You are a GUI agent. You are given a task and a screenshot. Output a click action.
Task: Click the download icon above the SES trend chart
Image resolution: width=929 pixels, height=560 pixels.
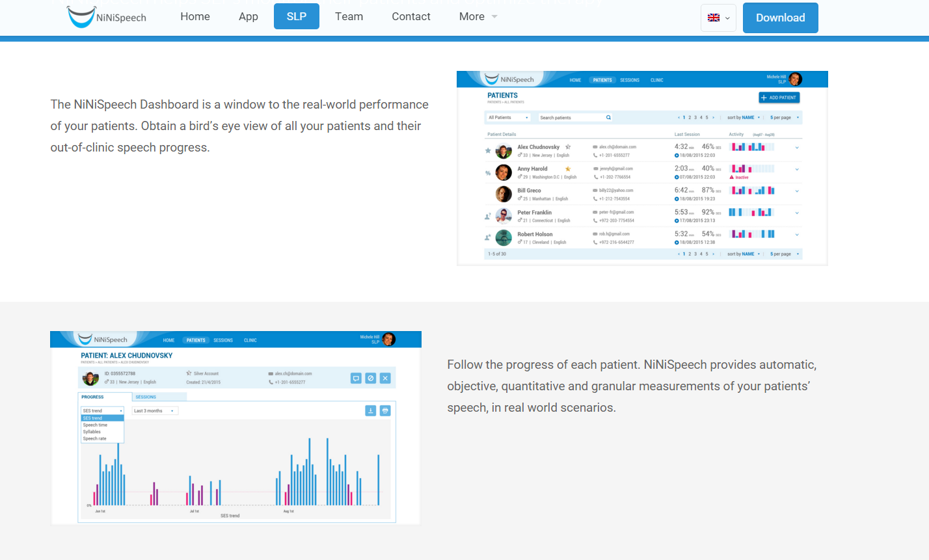click(x=370, y=410)
